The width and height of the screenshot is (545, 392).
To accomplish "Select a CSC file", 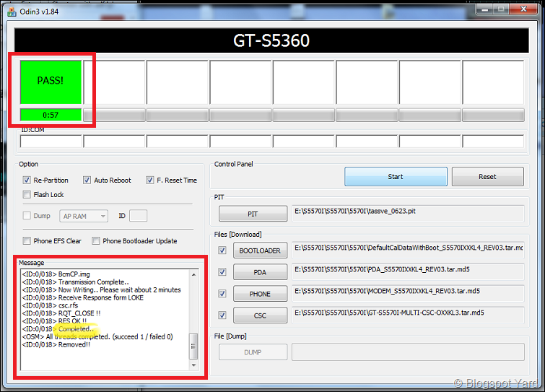I will point(261,315).
